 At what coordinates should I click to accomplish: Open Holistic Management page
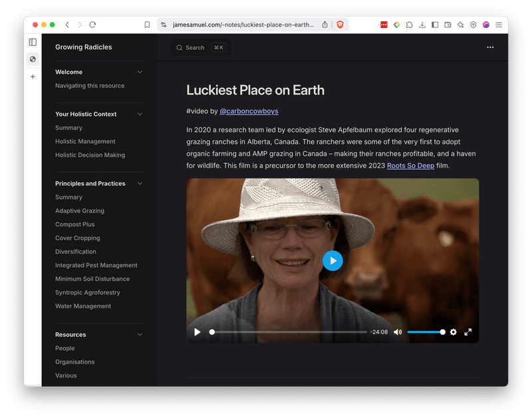(x=85, y=141)
